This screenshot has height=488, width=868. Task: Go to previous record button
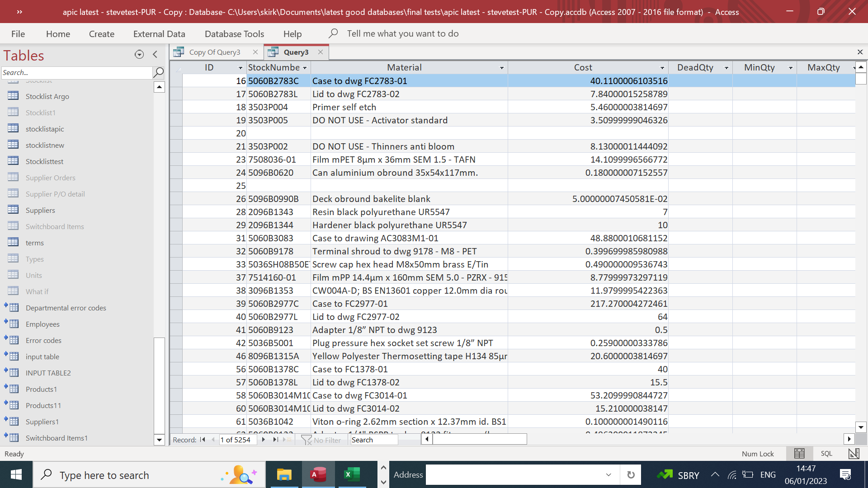(213, 440)
